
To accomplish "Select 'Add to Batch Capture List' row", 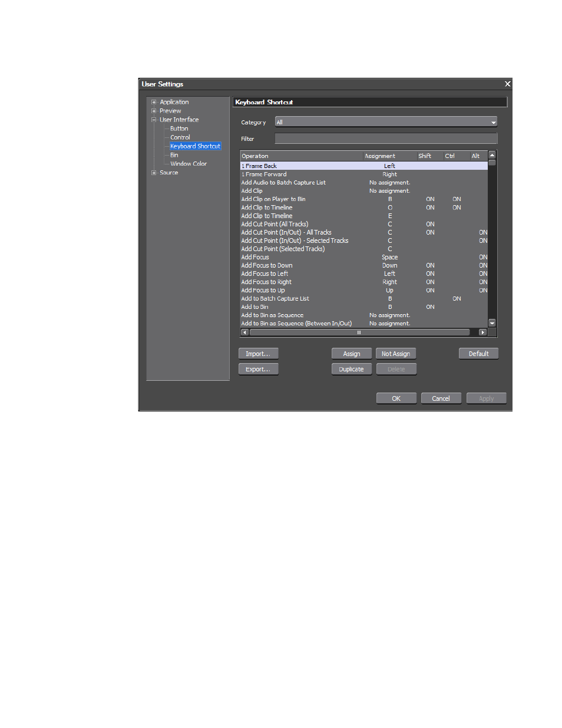I will tap(364, 298).
